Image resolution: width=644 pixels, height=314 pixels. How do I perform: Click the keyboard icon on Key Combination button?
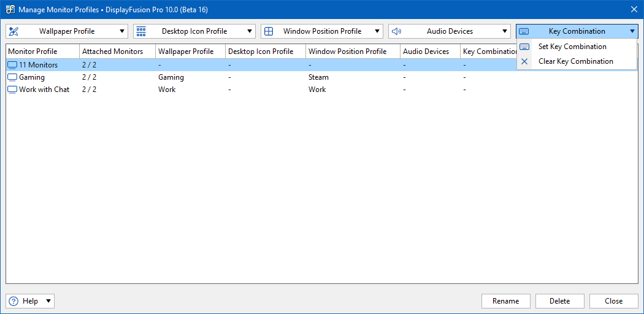(524, 31)
